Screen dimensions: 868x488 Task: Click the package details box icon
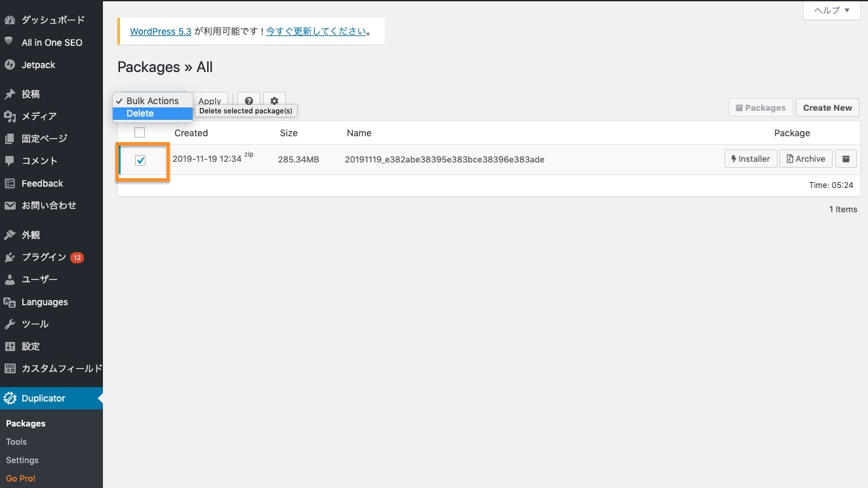pyautogui.click(x=846, y=159)
